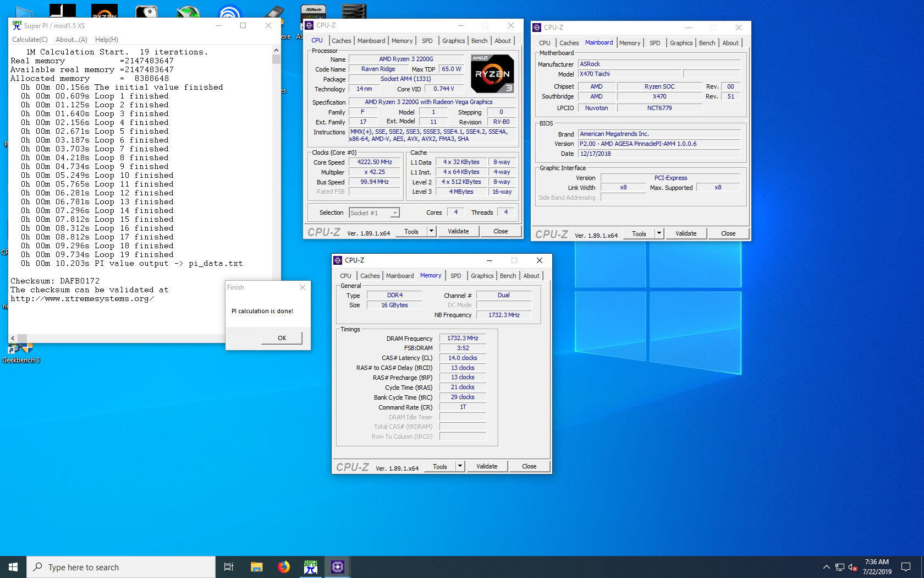Image resolution: width=924 pixels, height=578 pixels.
Task: Select the Ryzen desktop icon
Action: pos(105,11)
